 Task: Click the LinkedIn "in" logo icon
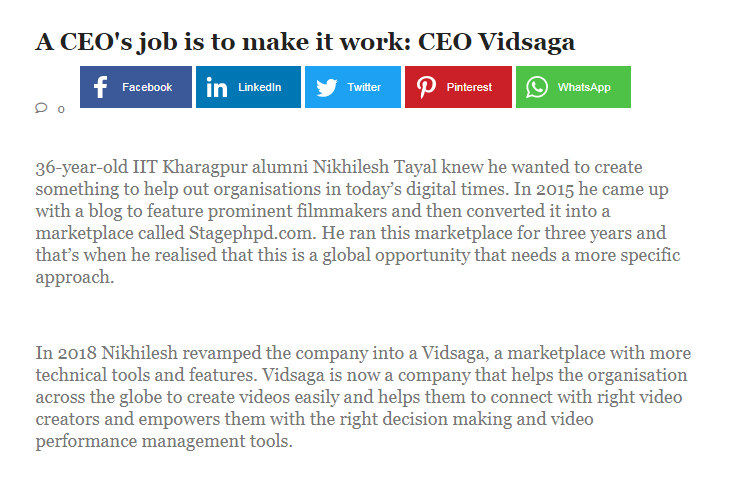pos(217,88)
